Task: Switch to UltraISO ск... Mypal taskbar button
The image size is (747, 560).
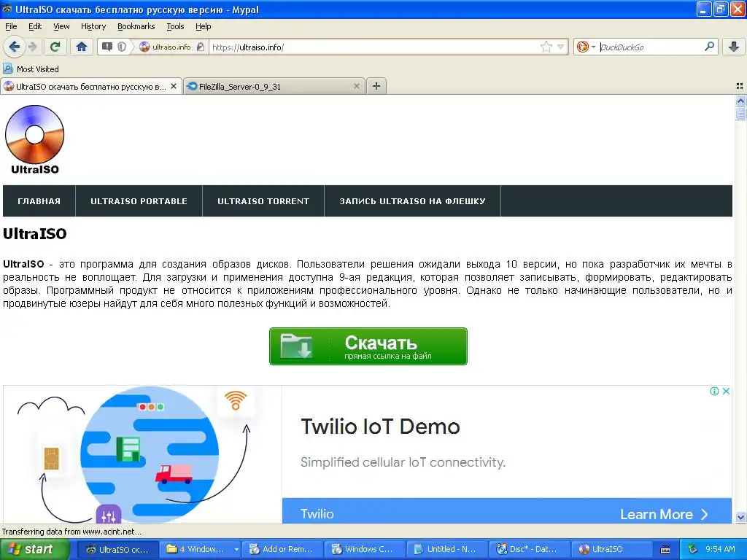Action: pyautogui.click(x=117, y=549)
